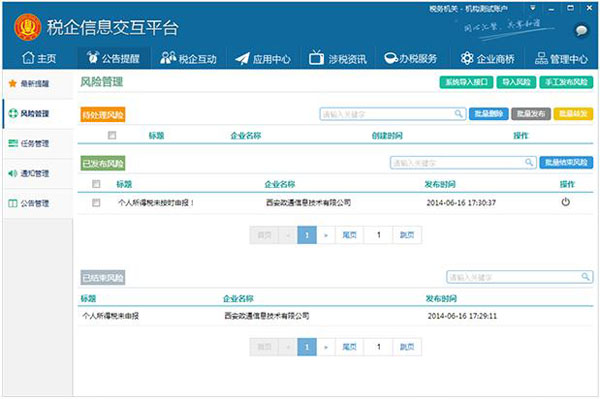Click timestamp 2014-06-16 17:29:11
This screenshot has height=399, width=600.
coord(462,316)
